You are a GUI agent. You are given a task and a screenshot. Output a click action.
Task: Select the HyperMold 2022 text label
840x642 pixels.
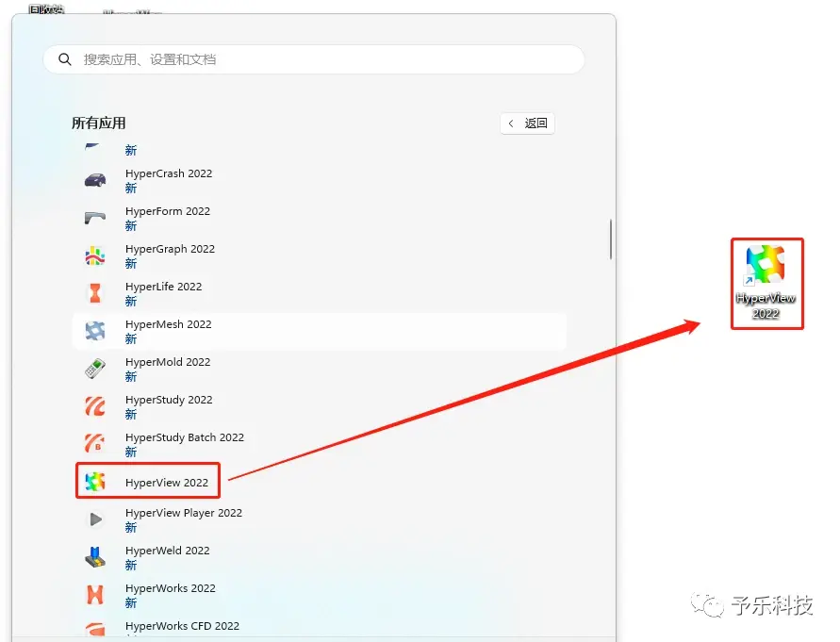coord(168,362)
